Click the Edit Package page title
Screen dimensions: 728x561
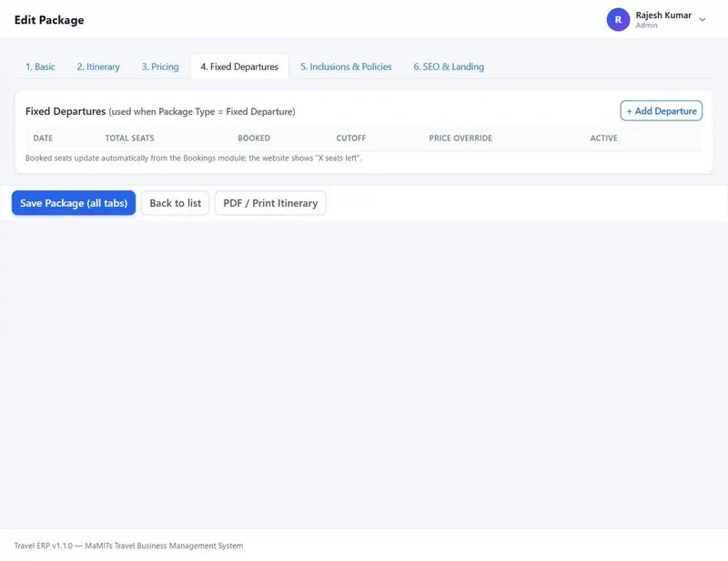point(49,20)
